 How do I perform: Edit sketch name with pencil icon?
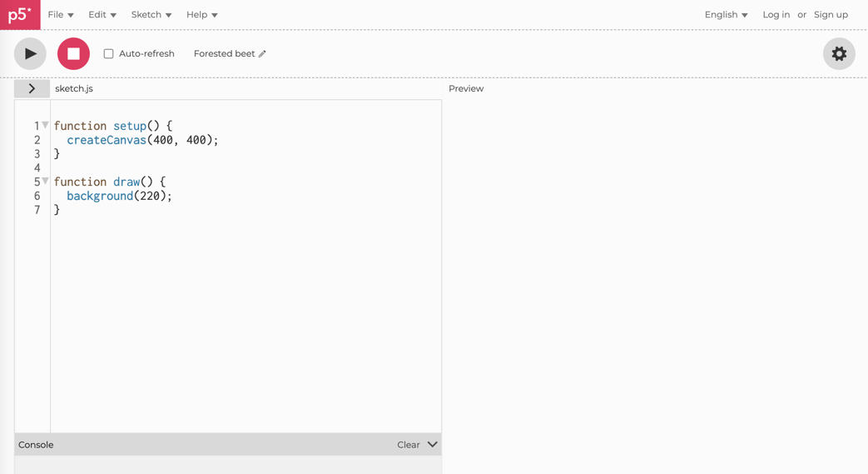[262, 54]
